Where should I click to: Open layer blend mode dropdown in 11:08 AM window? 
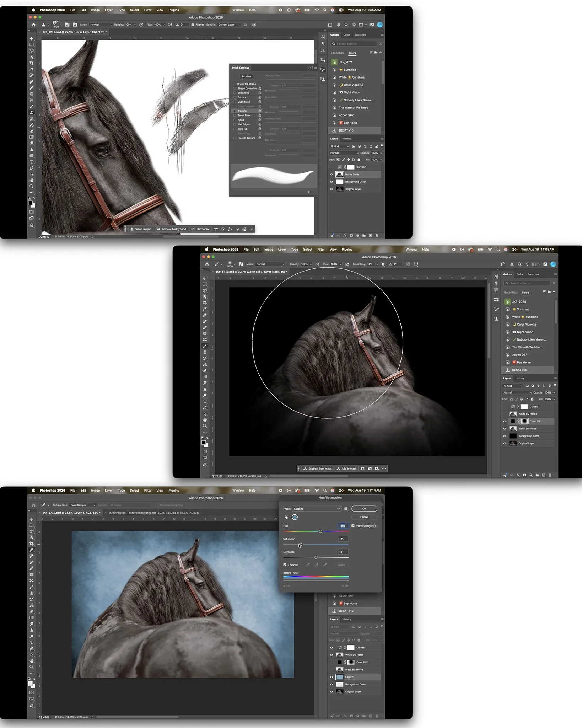coord(517,392)
